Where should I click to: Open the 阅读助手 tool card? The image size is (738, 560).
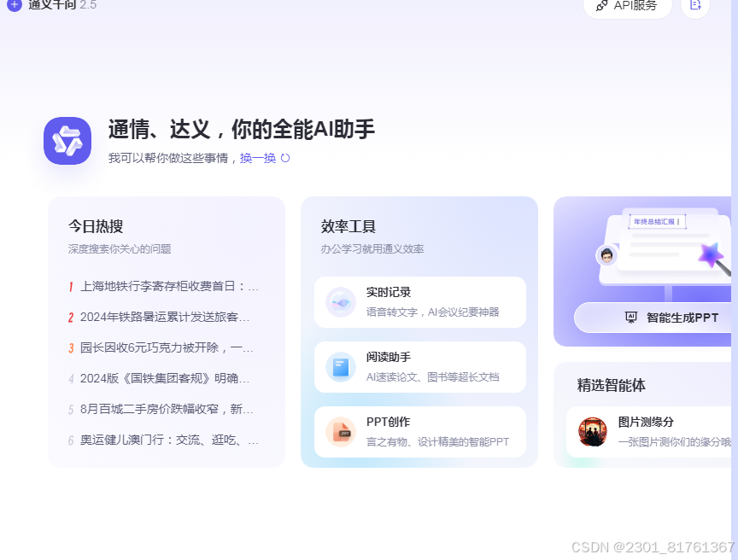[x=420, y=367]
